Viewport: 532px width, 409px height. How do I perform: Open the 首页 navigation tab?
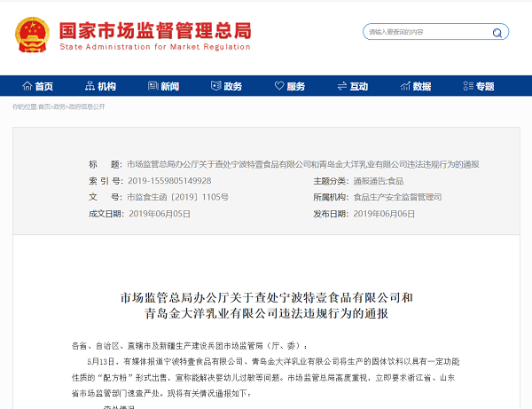[x=44, y=86]
